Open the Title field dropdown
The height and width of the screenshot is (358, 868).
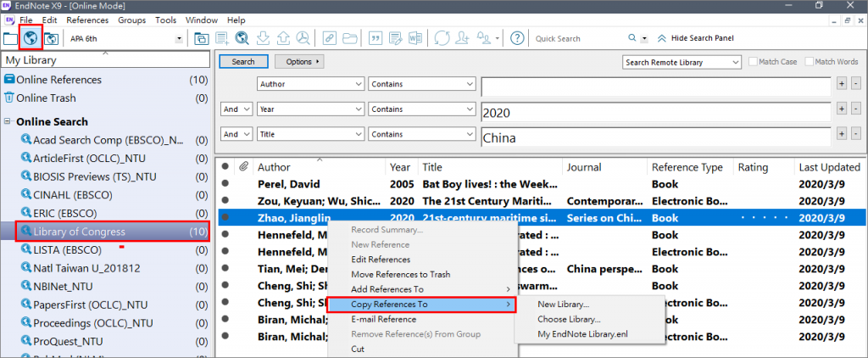coord(310,134)
